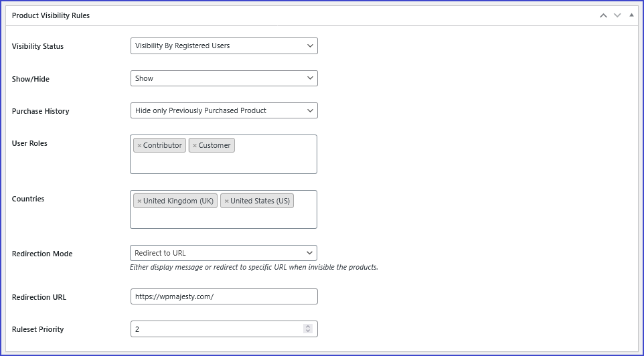The image size is (644, 356).
Task: Click the Ruleset Priority label
Action: pos(37,329)
